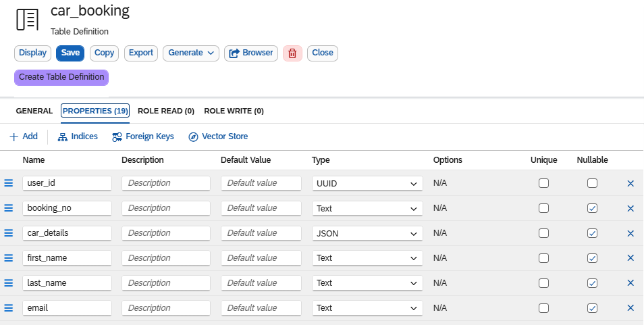The image size is (644, 325).
Task: Toggle Unique checkbox for first_name
Action: (x=544, y=258)
